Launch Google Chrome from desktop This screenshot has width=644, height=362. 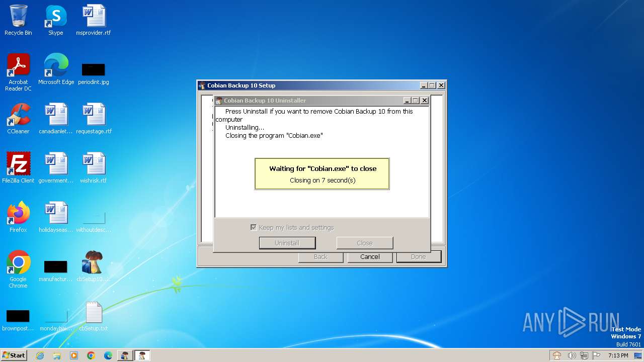click(x=18, y=269)
